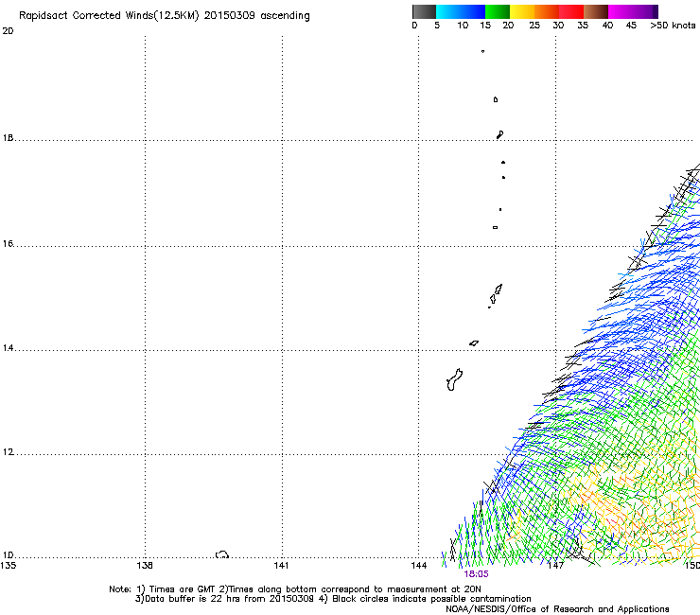The width and height of the screenshot is (700, 615).
Task: Click the longitude label 144
Action: coord(418,566)
